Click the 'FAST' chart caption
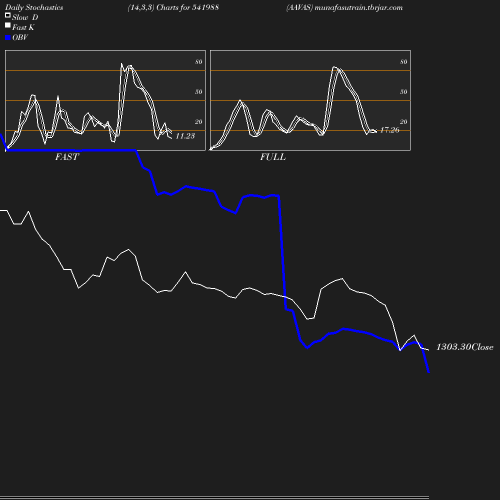Screen dimensions: 500x500 [67, 157]
